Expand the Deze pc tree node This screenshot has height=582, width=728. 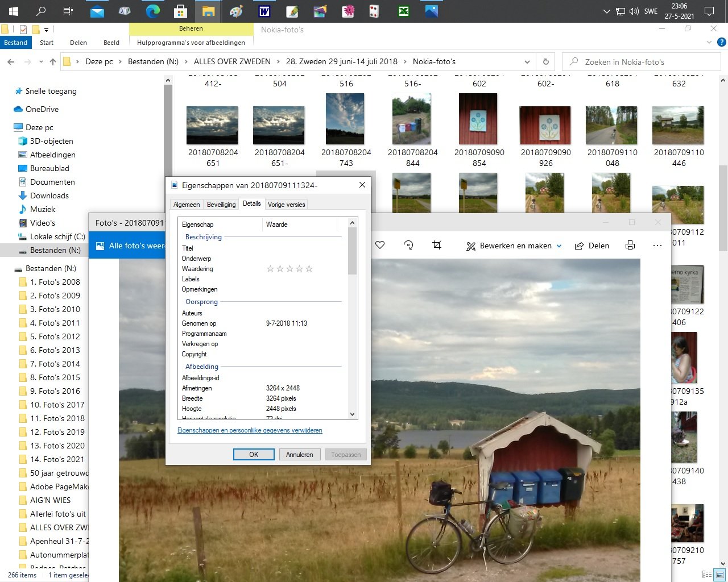[7, 127]
